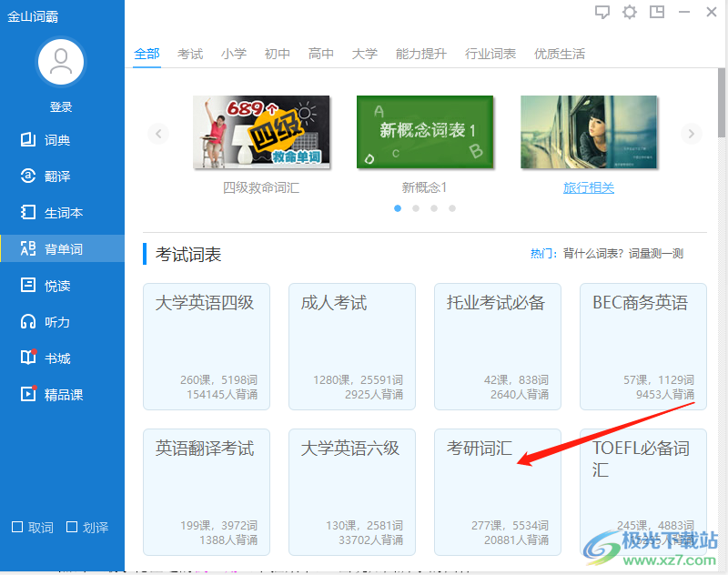Open the BEC商务英语 word list card
The width and height of the screenshot is (728, 575).
point(643,347)
